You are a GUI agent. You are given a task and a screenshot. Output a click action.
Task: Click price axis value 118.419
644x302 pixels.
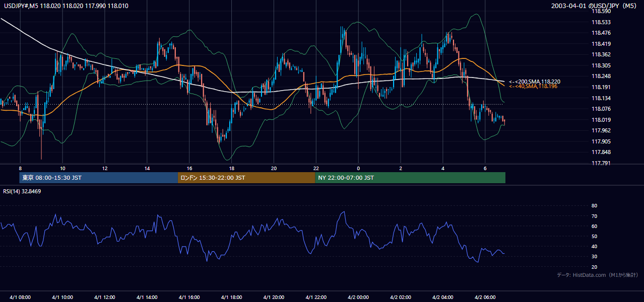pos(601,44)
